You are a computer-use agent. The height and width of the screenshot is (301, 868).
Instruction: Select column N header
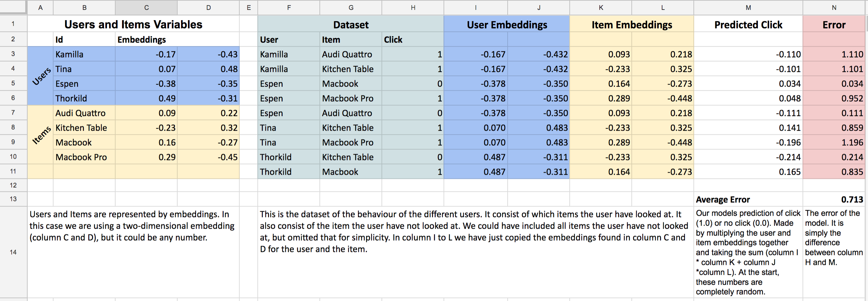[x=834, y=8]
